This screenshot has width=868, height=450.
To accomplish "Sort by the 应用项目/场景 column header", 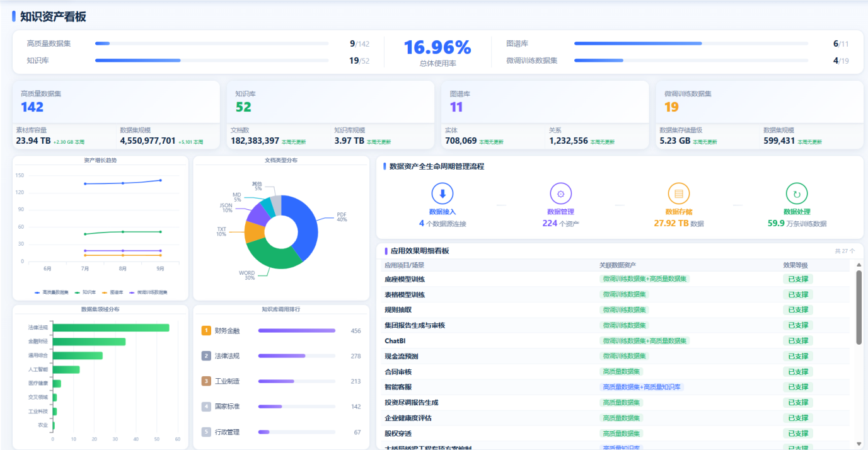I will (404, 265).
